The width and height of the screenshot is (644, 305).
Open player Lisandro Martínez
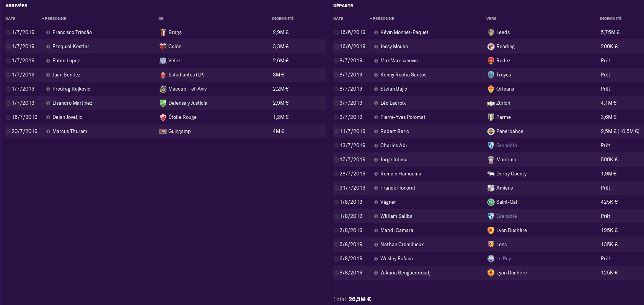[x=72, y=103]
